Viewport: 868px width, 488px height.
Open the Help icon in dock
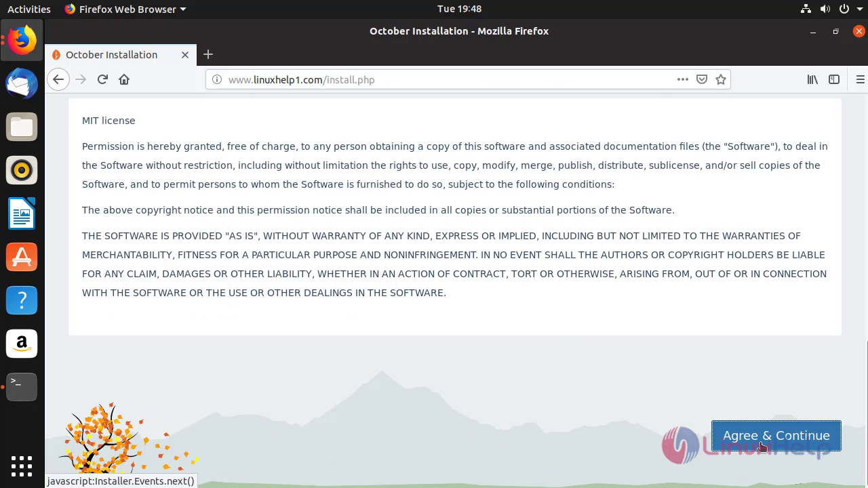coord(22,300)
